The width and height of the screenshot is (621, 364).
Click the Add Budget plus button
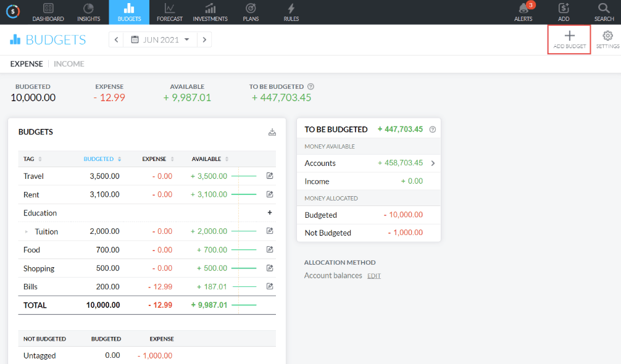click(570, 39)
